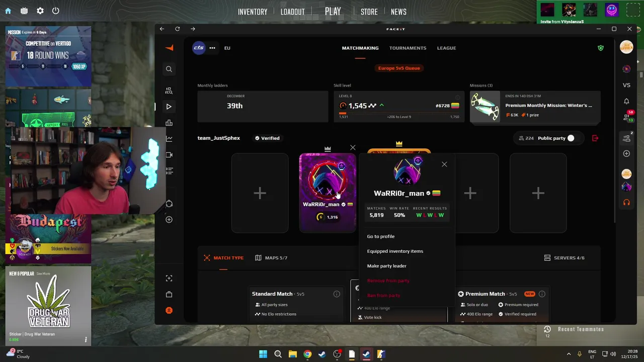Open CS2 NEWS menu

click(398, 12)
